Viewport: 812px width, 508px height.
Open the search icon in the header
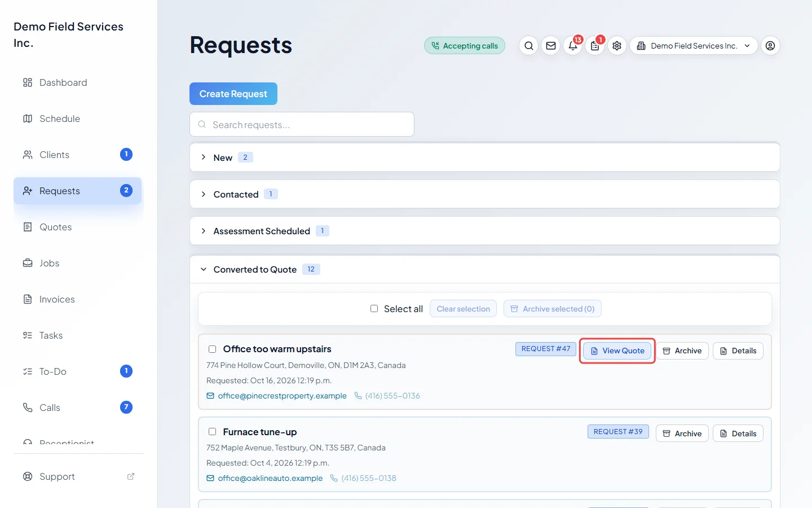528,46
